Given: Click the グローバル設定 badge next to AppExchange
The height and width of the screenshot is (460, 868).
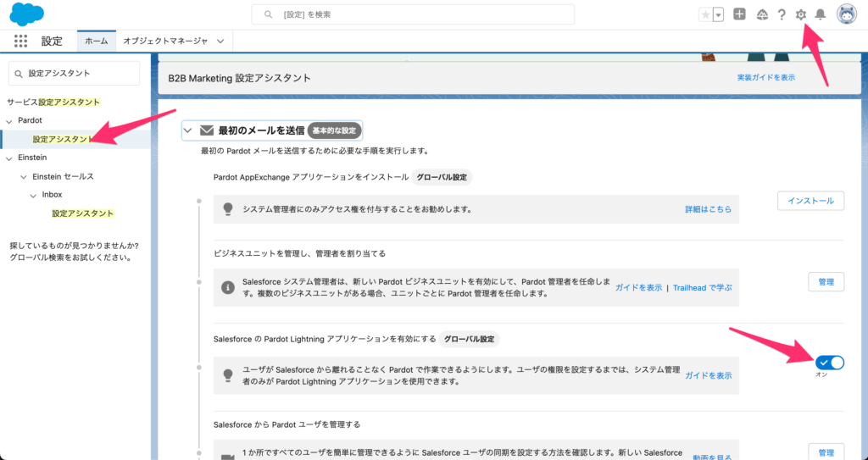Looking at the screenshot, I should 442,178.
